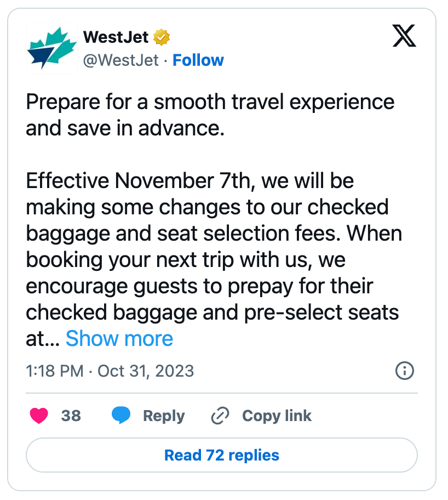Click the Copy link label
The height and width of the screenshot is (500, 448).
[277, 416]
